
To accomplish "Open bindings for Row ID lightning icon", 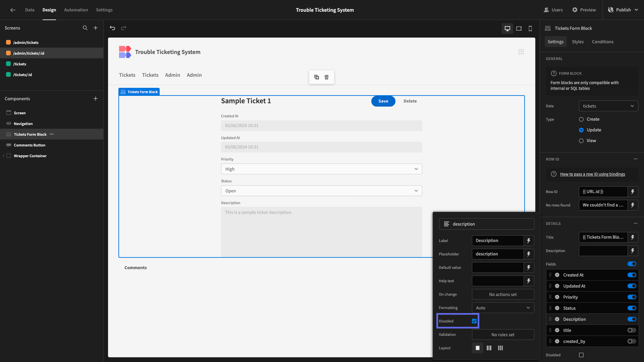I will (633, 192).
